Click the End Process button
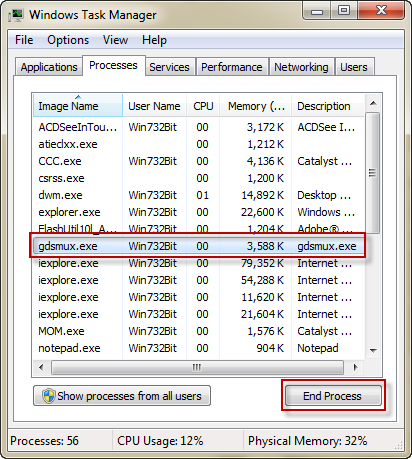 (333, 396)
